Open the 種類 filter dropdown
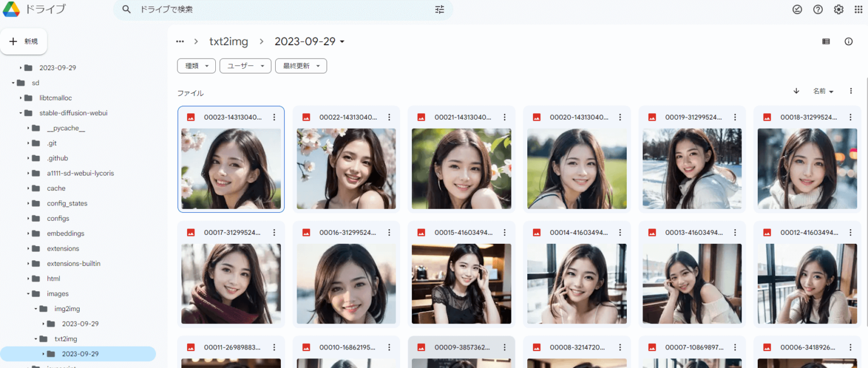 click(196, 65)
